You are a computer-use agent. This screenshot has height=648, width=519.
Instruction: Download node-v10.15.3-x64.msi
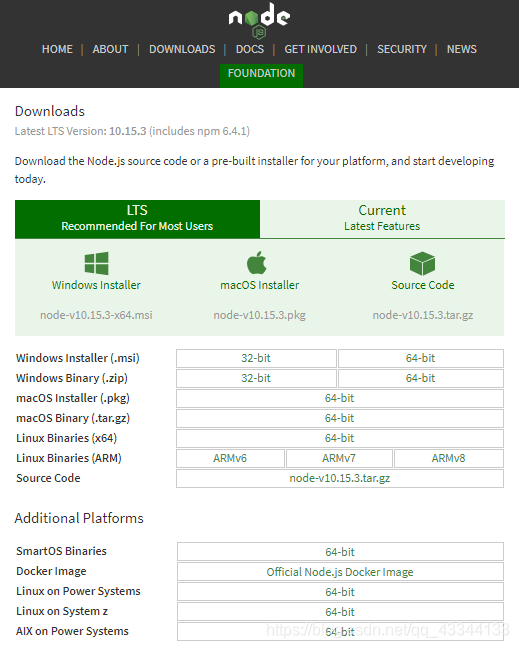coord(96,315)
